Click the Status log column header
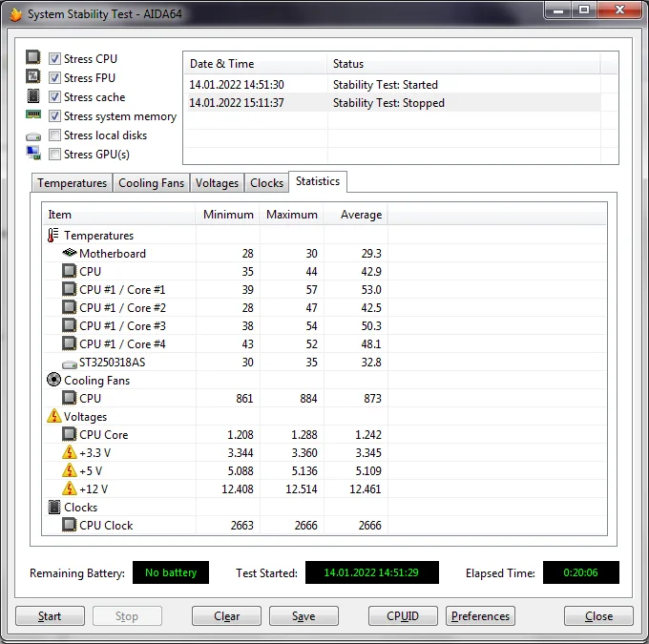This screenshot has height=644, width=649. [x=464, y=64]
